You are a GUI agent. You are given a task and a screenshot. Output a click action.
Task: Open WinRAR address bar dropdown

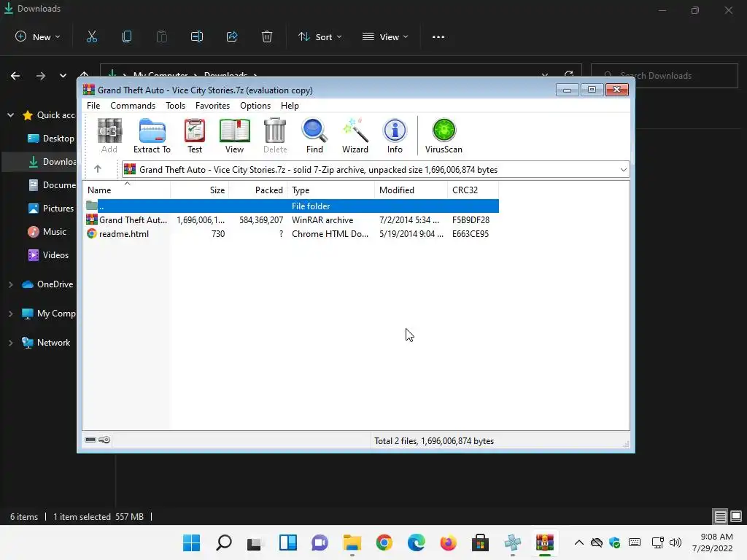[623, 169]
